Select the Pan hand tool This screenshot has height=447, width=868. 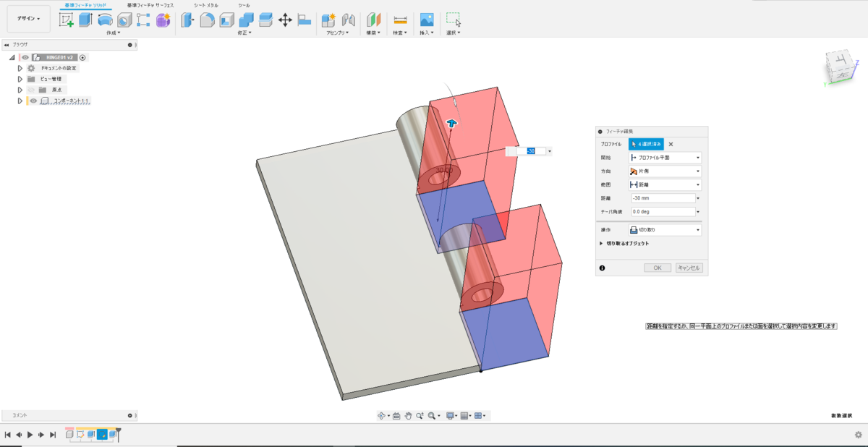click(x=408, y=416)
